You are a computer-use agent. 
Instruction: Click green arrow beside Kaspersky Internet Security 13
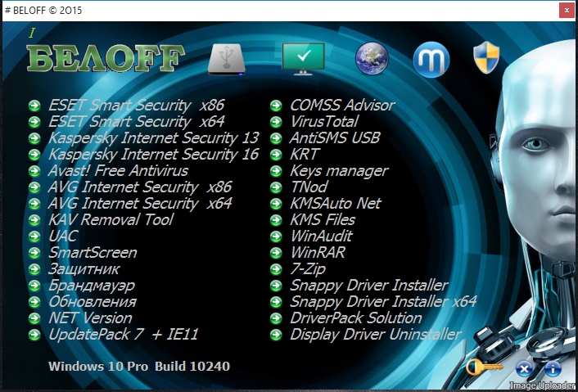[x=34, y=138]
